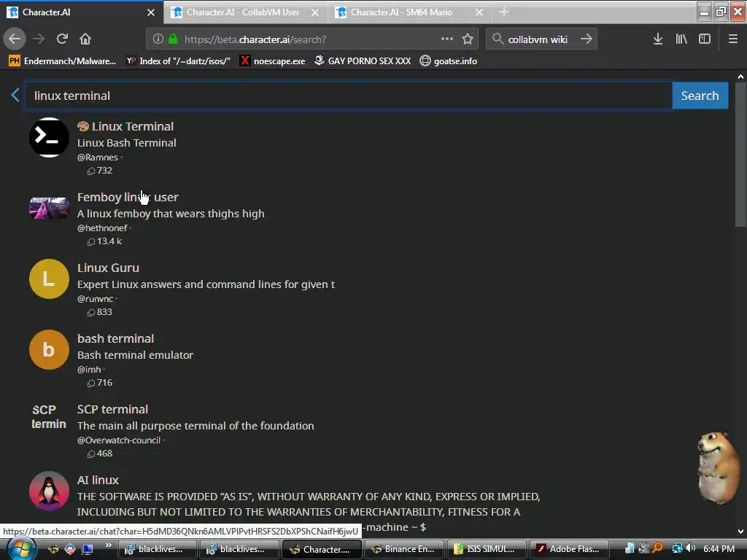Screen dimensions: 747x560
Task: Open the noescape.exe bookmark
Action: click(273, 61)
